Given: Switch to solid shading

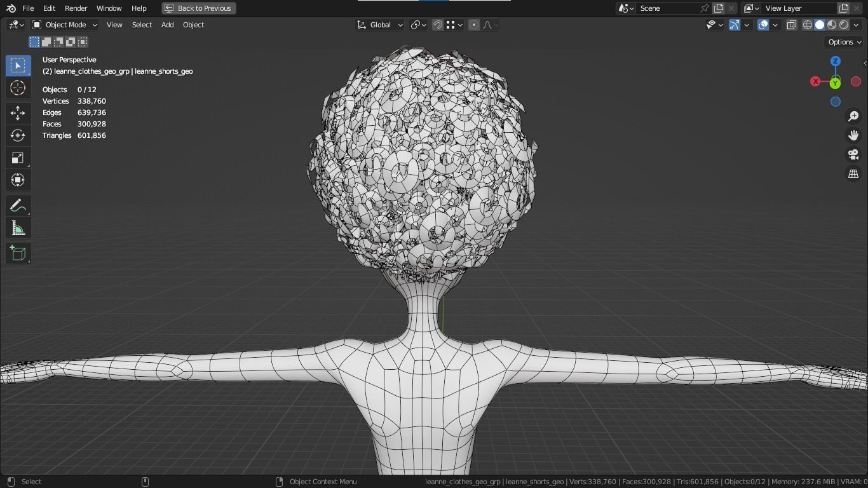Looking at the screenshot, I should [x=820, y=25].
